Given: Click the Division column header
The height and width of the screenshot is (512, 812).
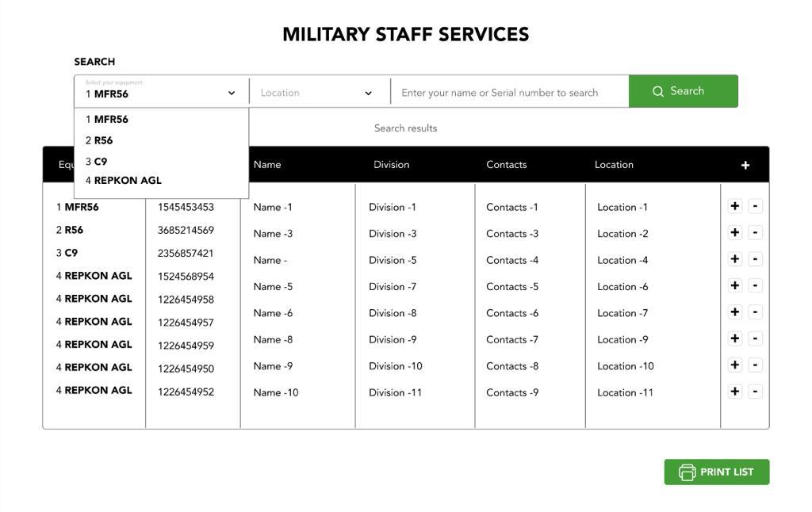Looking at the screenshot, I should pyautogui.click(x=392, y=165).
